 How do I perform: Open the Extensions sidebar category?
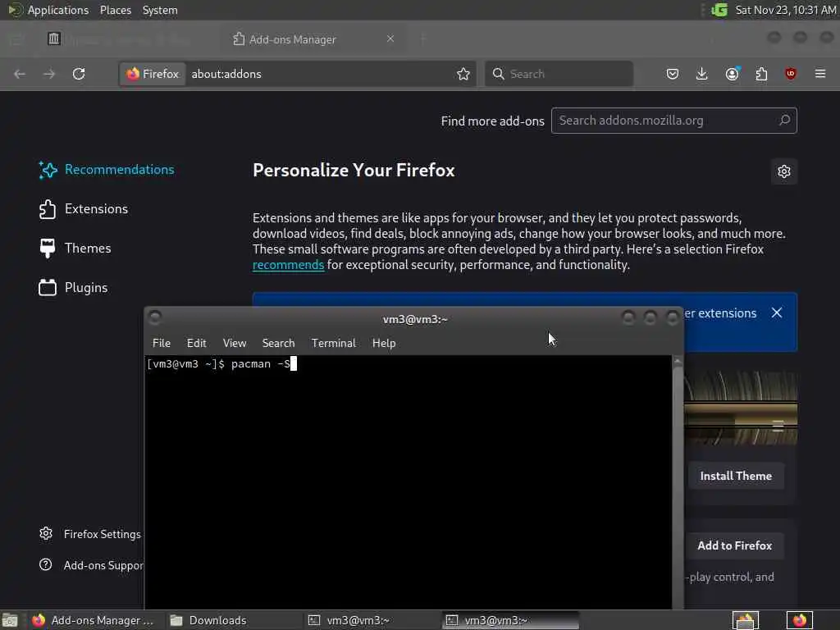[x=84, y=209]
